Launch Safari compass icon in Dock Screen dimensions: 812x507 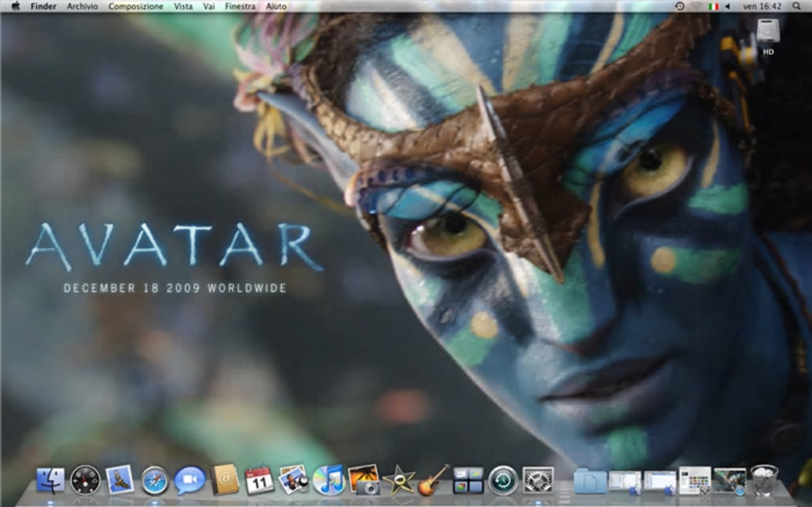[x=154, y=481]
